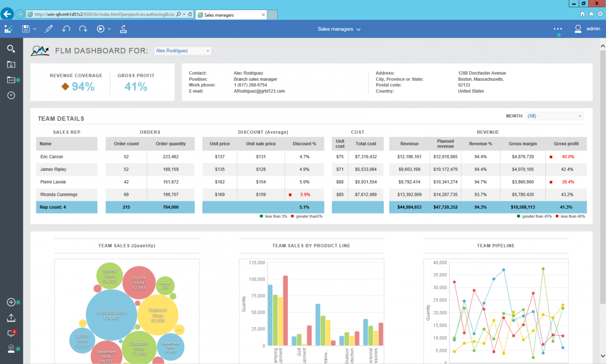The image size is (606, 364).
Task: Click the Undo icon
Action: click(x=66, y=29)
